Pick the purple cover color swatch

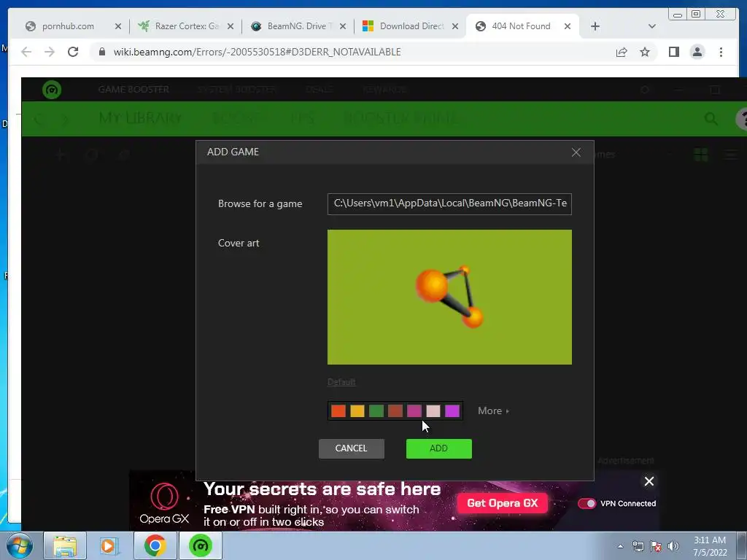pyautogui.click(x=452, y=411)
